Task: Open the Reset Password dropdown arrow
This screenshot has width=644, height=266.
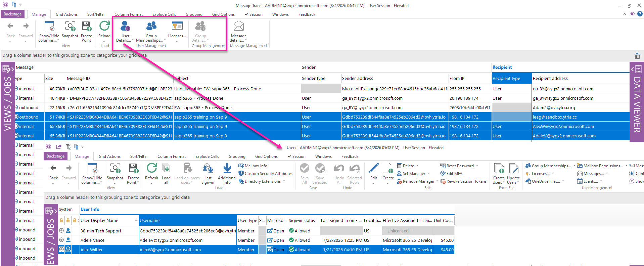Action: pyautogui.click(x=477, y=166)
